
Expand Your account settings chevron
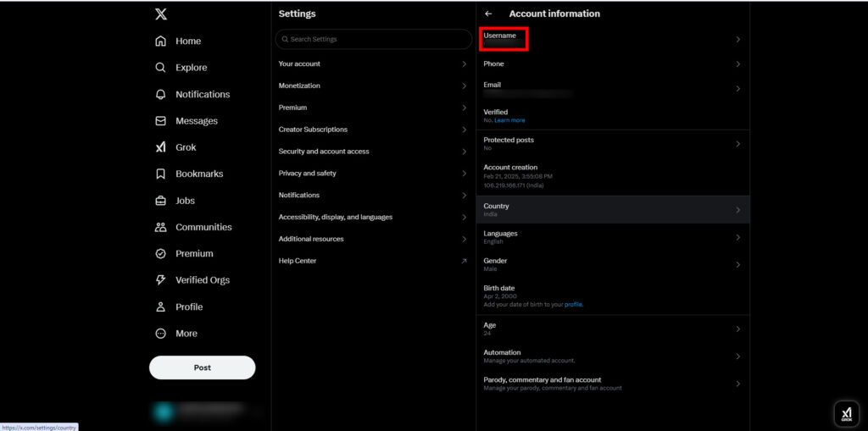tap(464, 64)
